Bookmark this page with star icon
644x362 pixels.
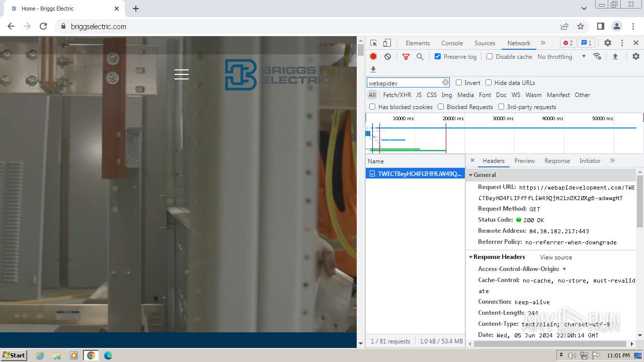[581, 26]
